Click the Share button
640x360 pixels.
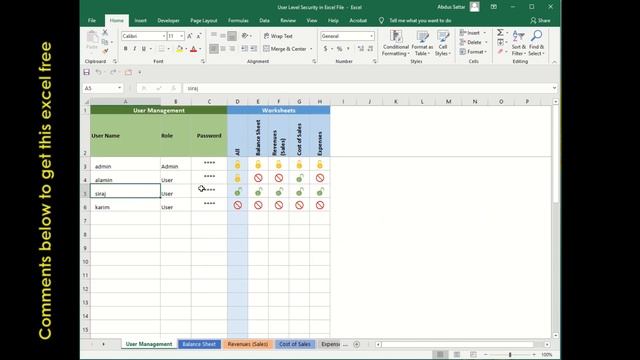tap(540, 20)
